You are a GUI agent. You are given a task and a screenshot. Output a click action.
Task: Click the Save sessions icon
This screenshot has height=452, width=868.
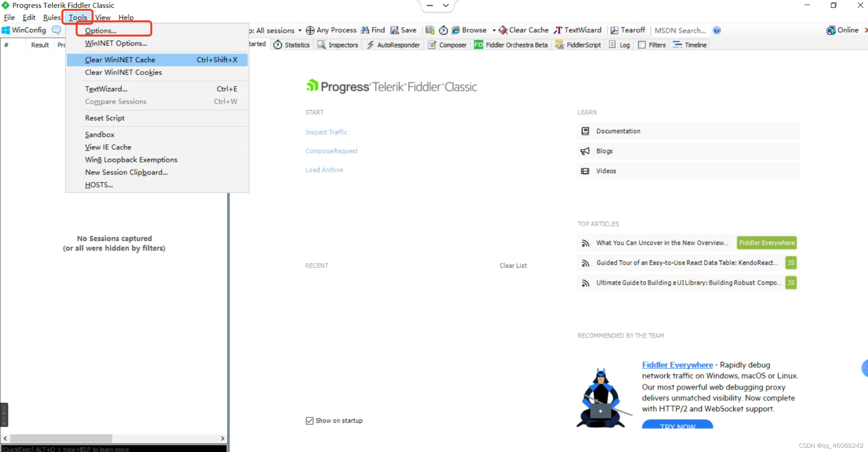pyautogui.click(x=394, y=30)
